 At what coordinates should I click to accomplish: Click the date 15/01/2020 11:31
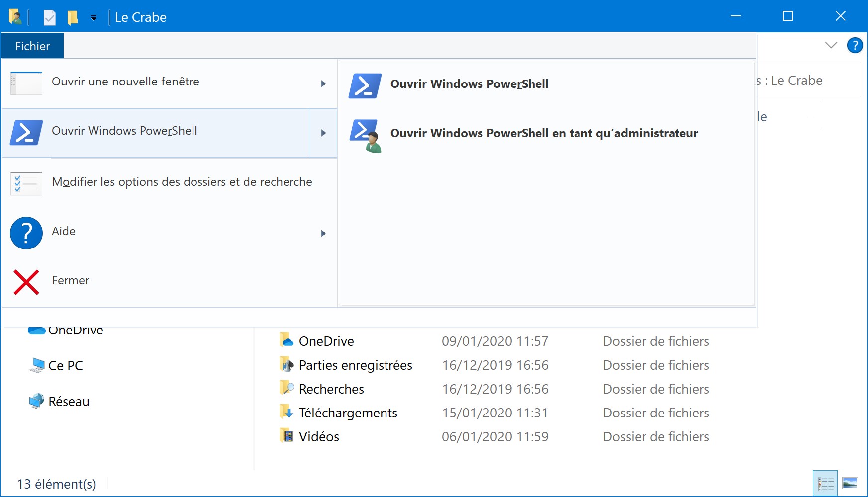tap(495, 413)
